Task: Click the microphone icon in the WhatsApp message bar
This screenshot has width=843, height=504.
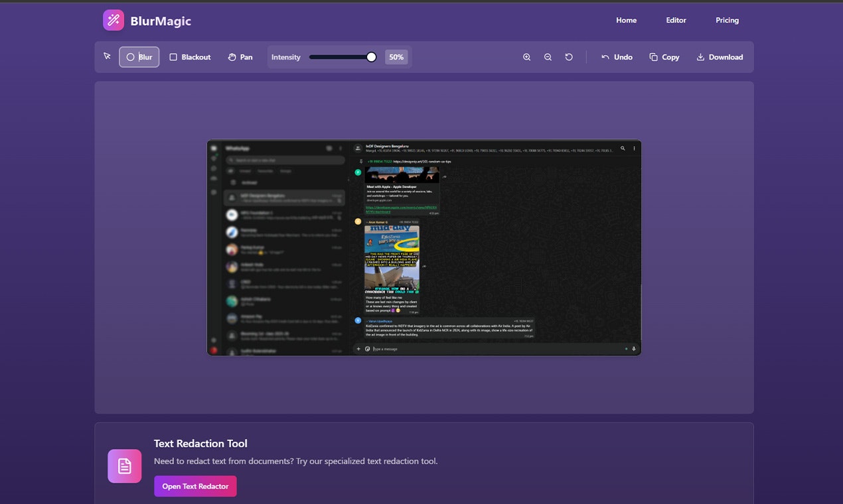Action: coord(634,349)
